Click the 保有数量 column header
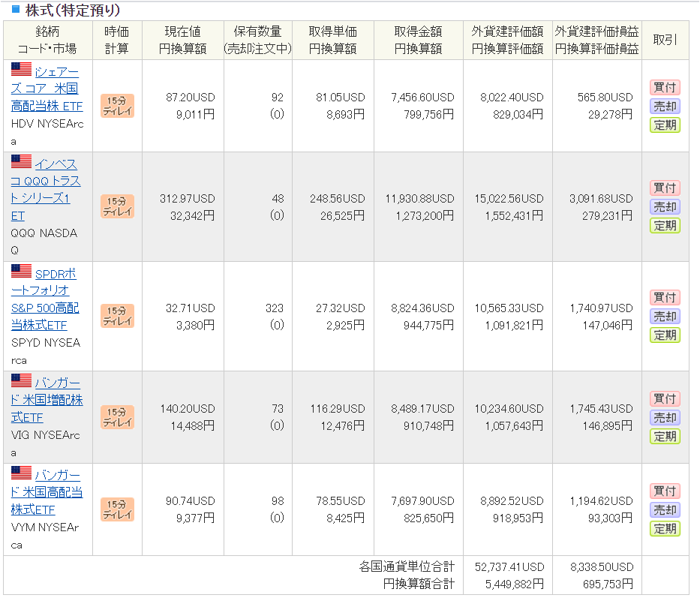 pyautogui.click(x=258, y=41)
